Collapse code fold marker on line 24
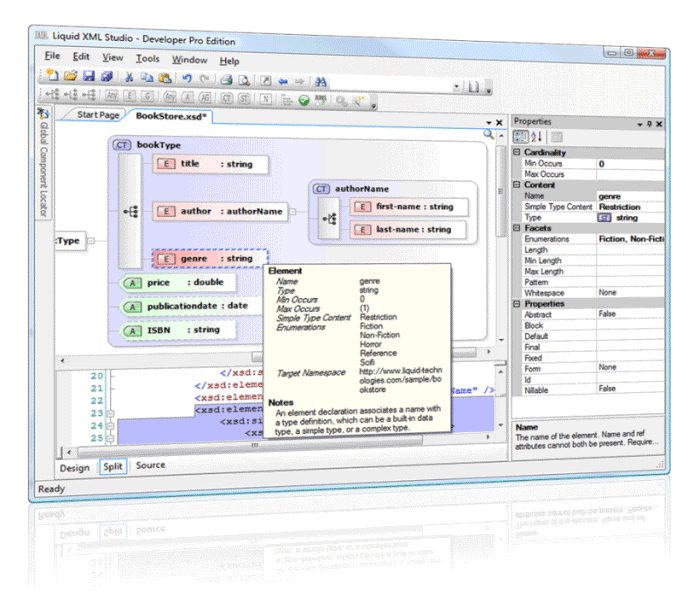The image size is (682, 600). pyautogui.click(x=110, y=426)
